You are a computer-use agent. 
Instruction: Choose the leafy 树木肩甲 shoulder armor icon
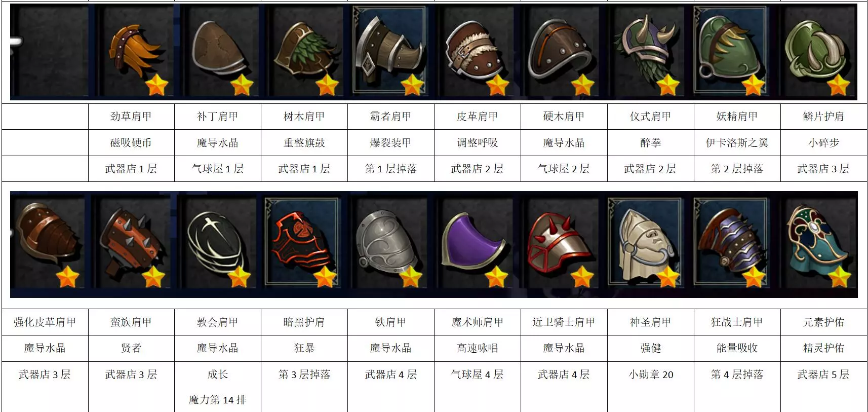point(304,52)
